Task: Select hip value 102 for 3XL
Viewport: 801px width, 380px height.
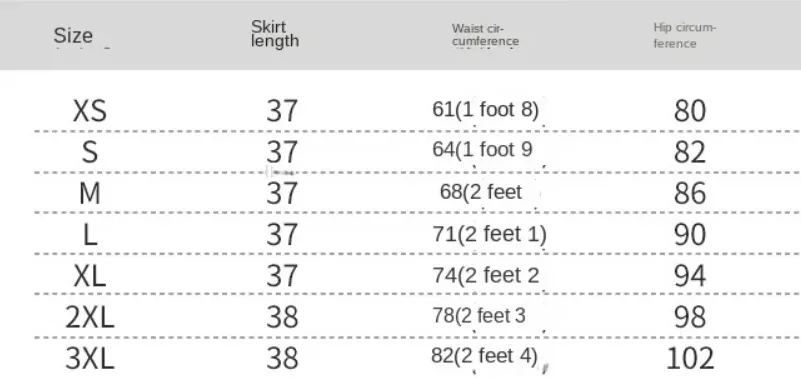Action: pos(690,359)
